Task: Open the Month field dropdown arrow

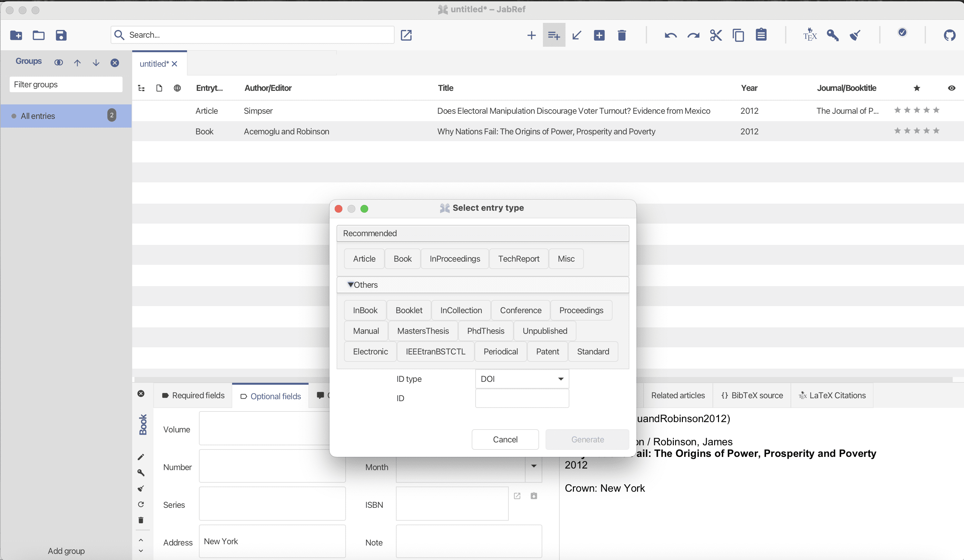Action: tap(534, 466)
